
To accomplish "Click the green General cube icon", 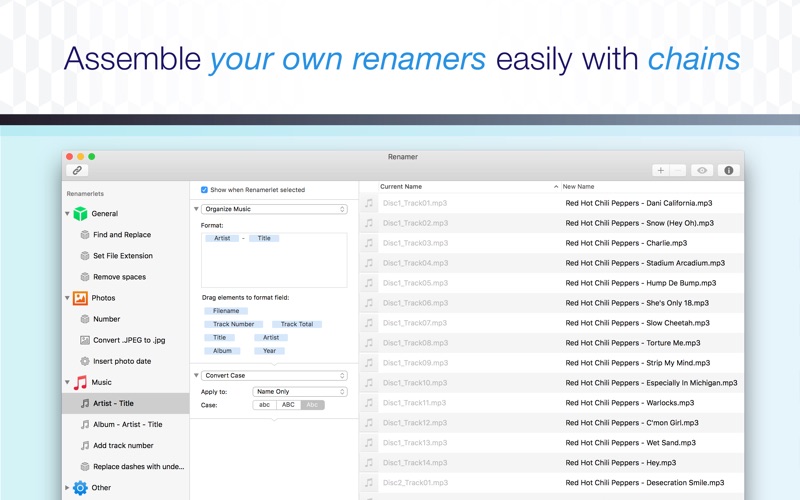I will (x=80, y=213).
